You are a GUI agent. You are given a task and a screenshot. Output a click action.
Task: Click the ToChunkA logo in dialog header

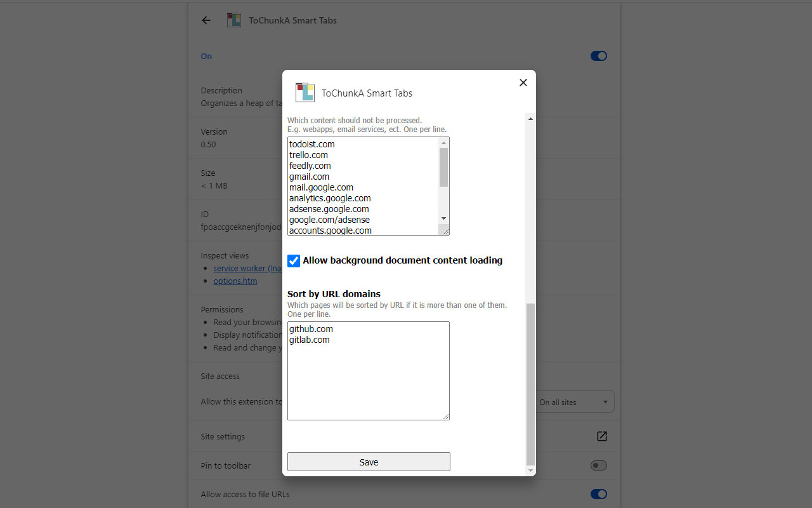tap(305, 93)
